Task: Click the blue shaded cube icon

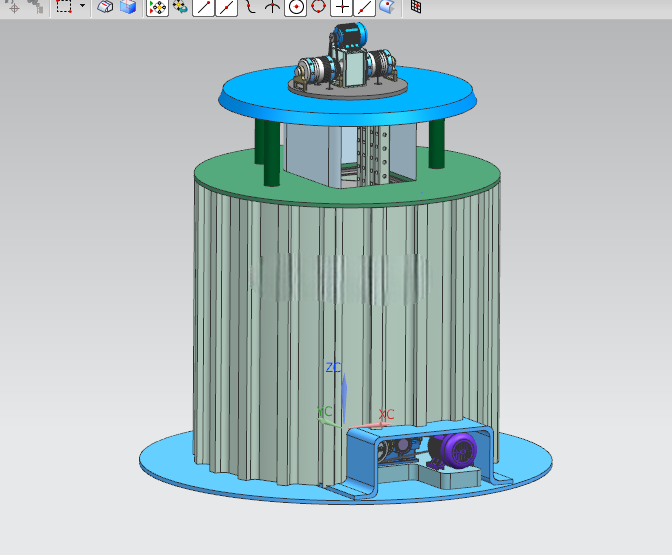Action: (x=128, y=6)
